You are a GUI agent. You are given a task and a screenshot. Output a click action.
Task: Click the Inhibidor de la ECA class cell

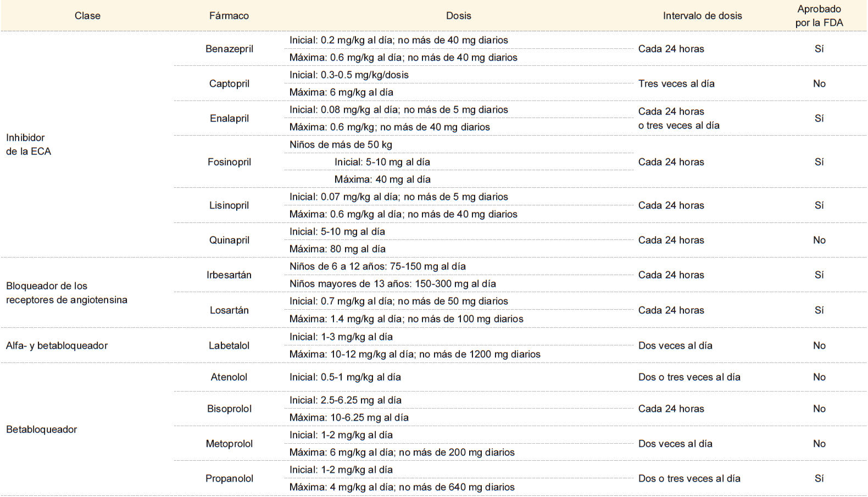29,144
